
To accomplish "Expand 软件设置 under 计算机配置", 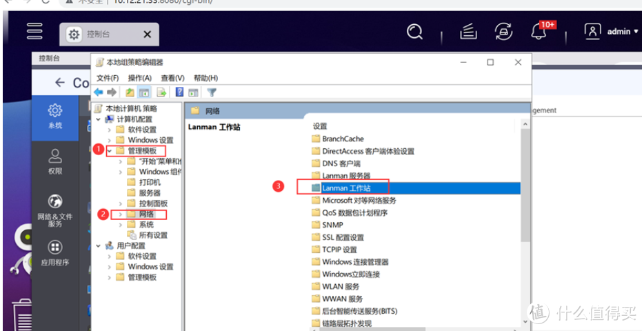I will [x=109, y=130].
